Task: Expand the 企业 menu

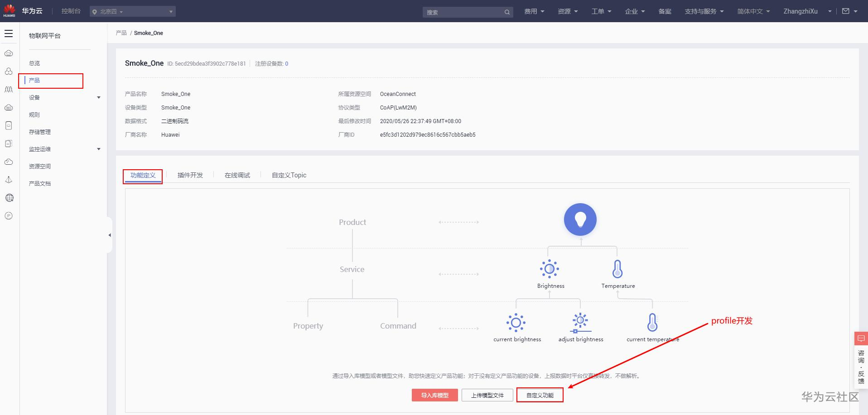Action: coord(635,11)
